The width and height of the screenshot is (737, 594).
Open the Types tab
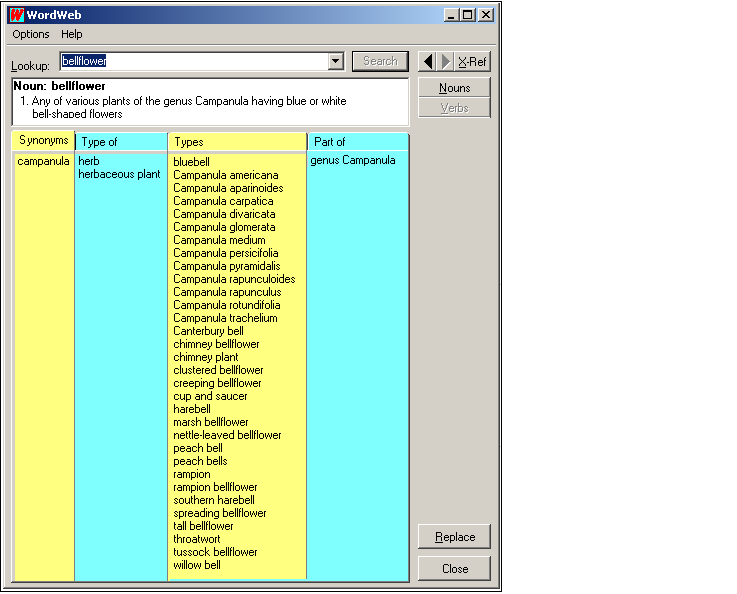click(189, 142)
